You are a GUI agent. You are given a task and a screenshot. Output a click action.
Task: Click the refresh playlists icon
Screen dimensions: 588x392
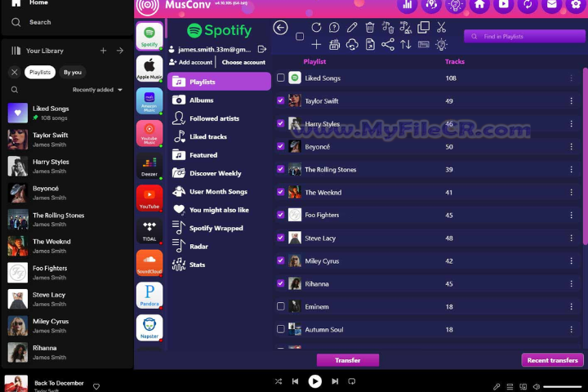[316, 28]
